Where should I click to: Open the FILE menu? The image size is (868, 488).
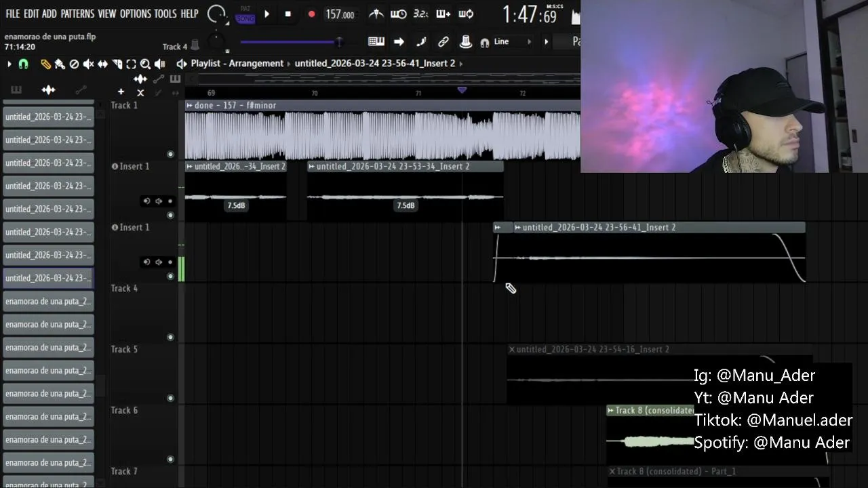click(x=13, y=14)
